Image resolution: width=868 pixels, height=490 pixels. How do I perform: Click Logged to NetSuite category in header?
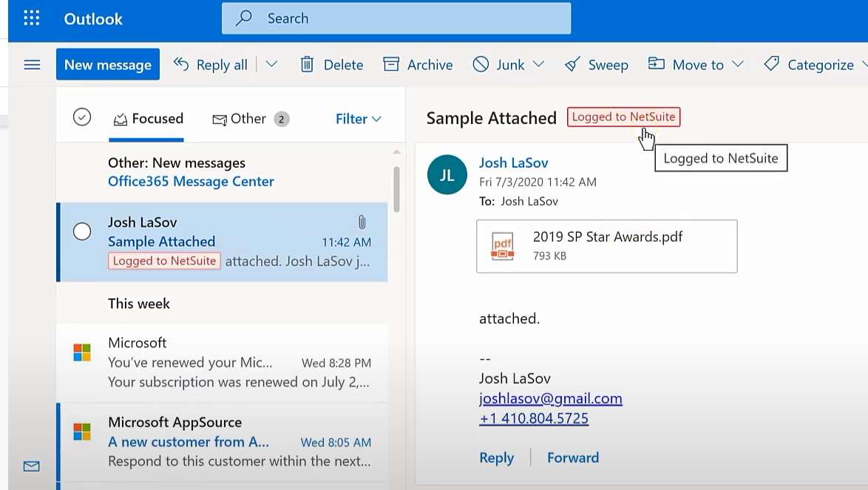[623, 117]
